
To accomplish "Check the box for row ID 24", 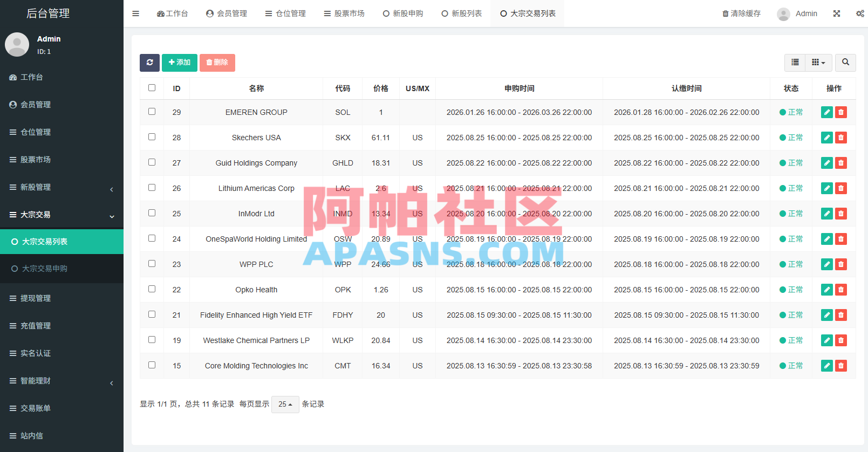I will click(152, 238).
